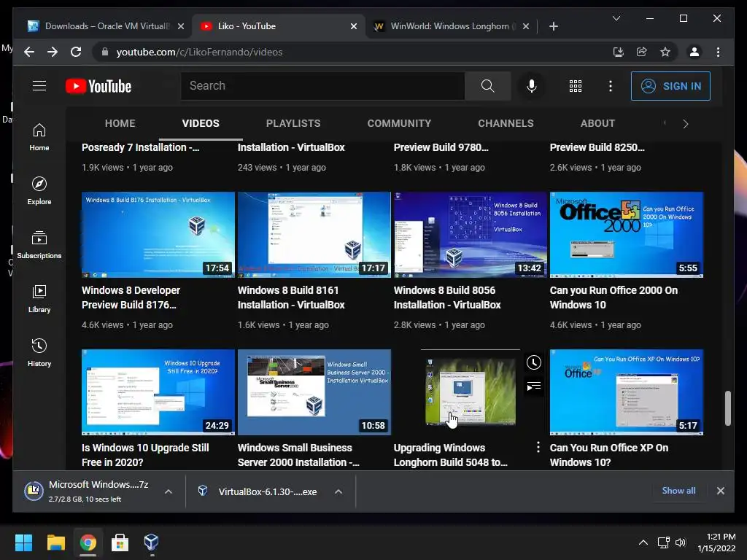747x560 pixels.
Task: Click Show all downloads
Action: point(678,491)
